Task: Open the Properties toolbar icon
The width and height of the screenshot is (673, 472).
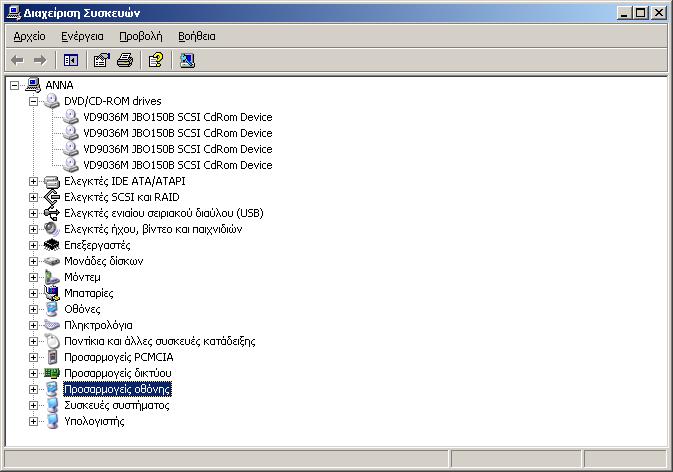Action: coord(101,60)
